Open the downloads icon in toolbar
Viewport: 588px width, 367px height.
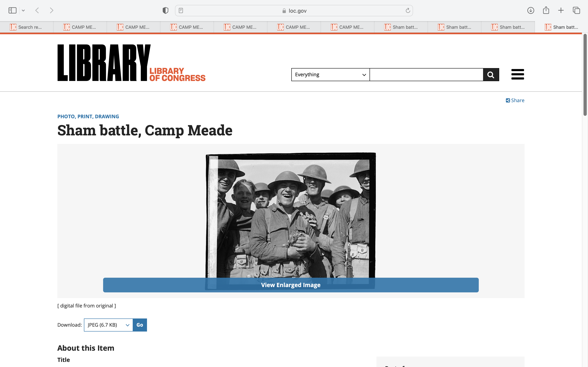coord(531,10)
